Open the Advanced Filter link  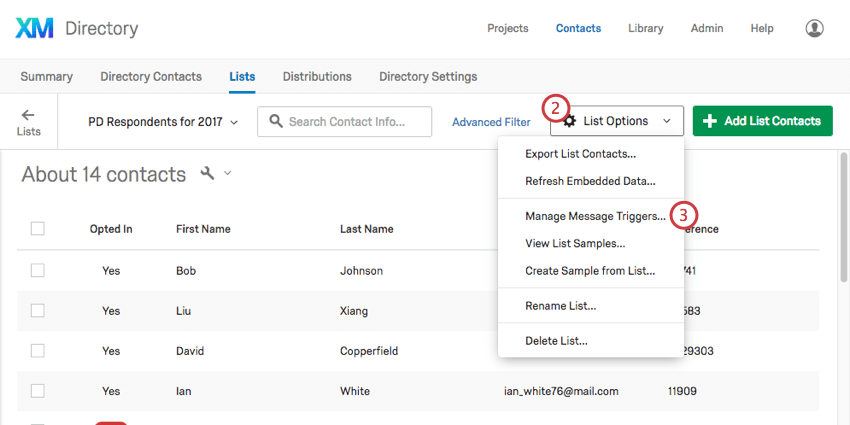pos(491,122)
